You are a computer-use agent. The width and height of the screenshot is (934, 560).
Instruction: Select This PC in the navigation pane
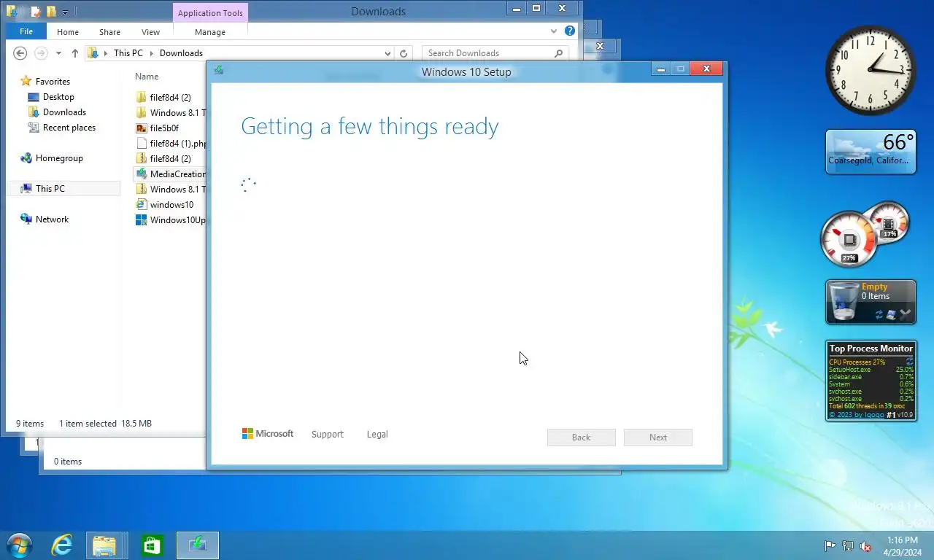pos(50,189)
